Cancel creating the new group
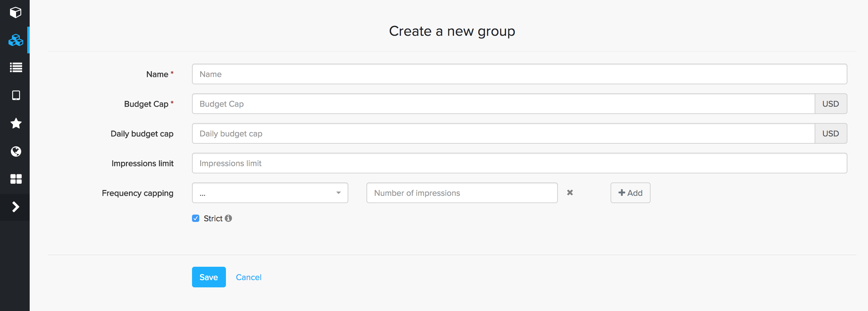This screenshot has height=311, width=868. point(248,277)
